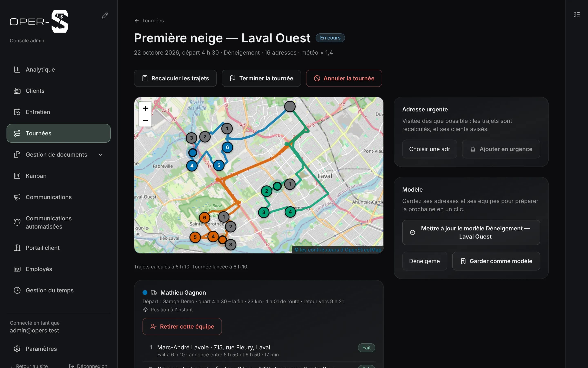Click "Trajets calculés à 6 h 10" status text
The width and height of the screenshot is (588, 368).
(162, 267)
